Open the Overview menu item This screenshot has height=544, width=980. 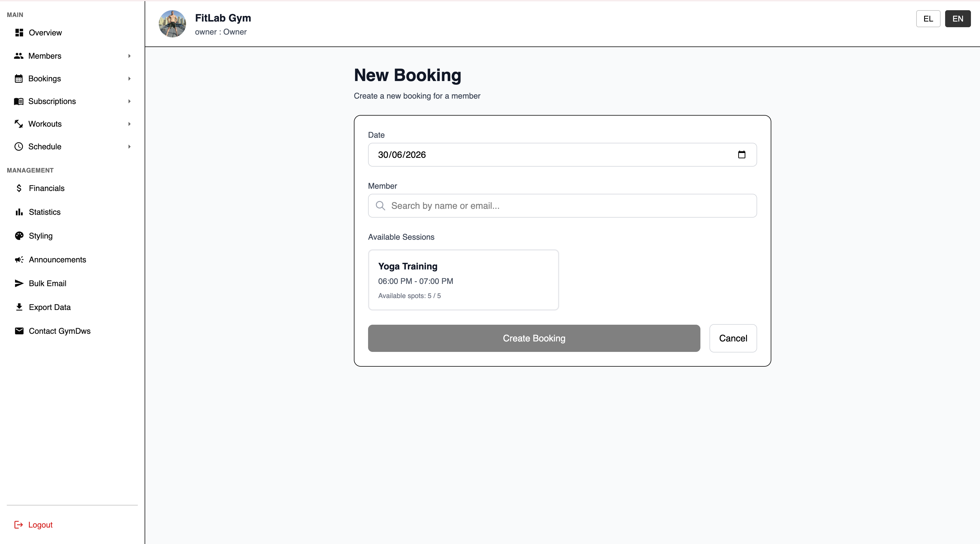click(72, 33)
